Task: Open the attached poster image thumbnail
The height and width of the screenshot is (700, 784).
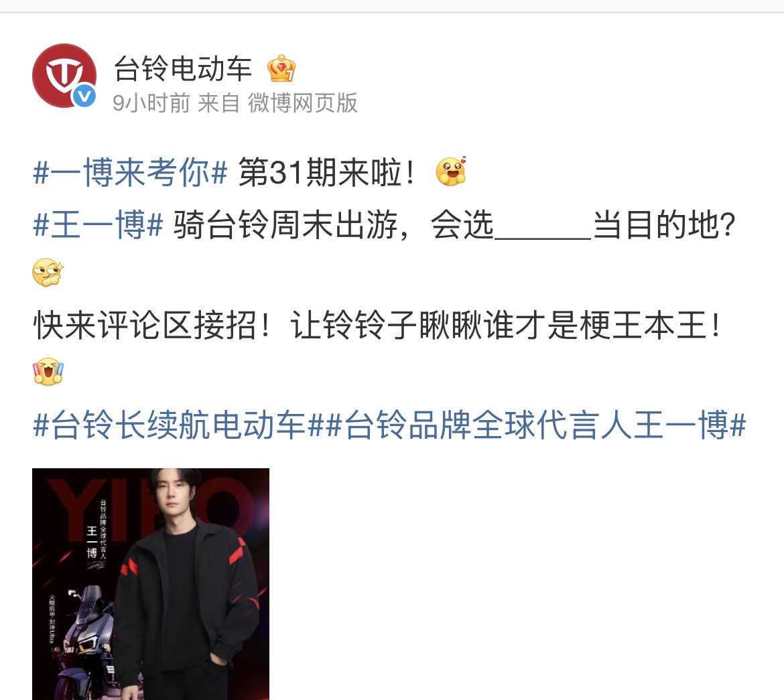Action: coord(151,584)
